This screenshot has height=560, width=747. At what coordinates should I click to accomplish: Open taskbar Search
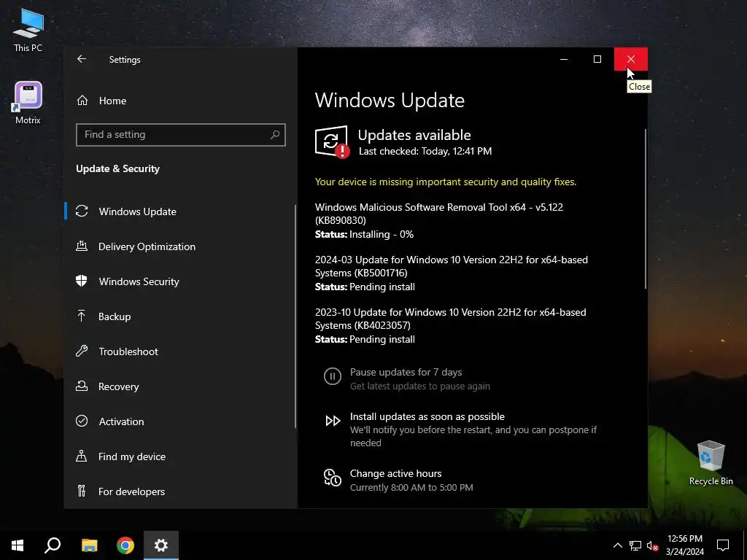coord(53,545)
